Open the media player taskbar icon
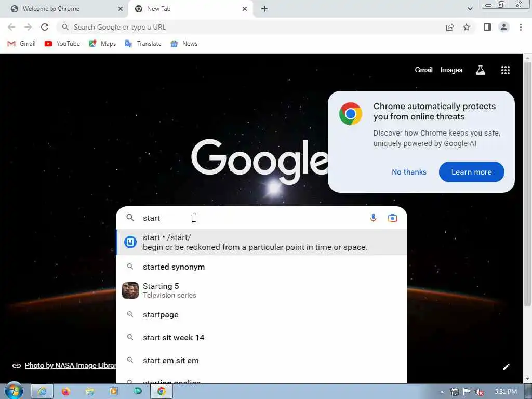The height and width of the screenshot is (399, 532). point(114,392)
